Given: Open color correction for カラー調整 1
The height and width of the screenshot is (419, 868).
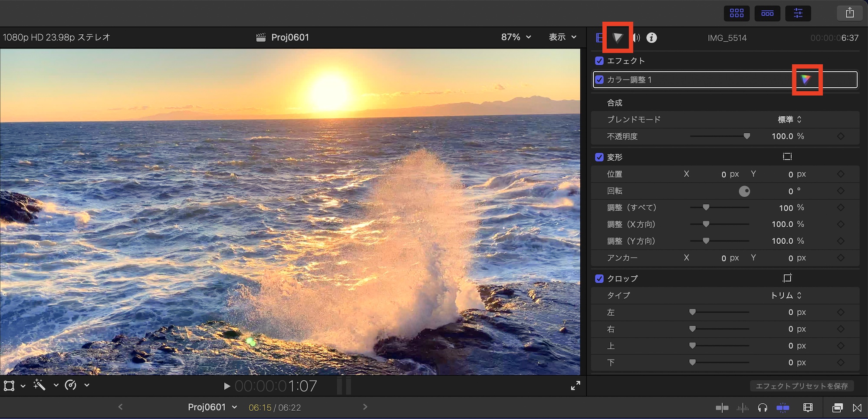Looking at the screenshot, I should (x=806, y=79).
